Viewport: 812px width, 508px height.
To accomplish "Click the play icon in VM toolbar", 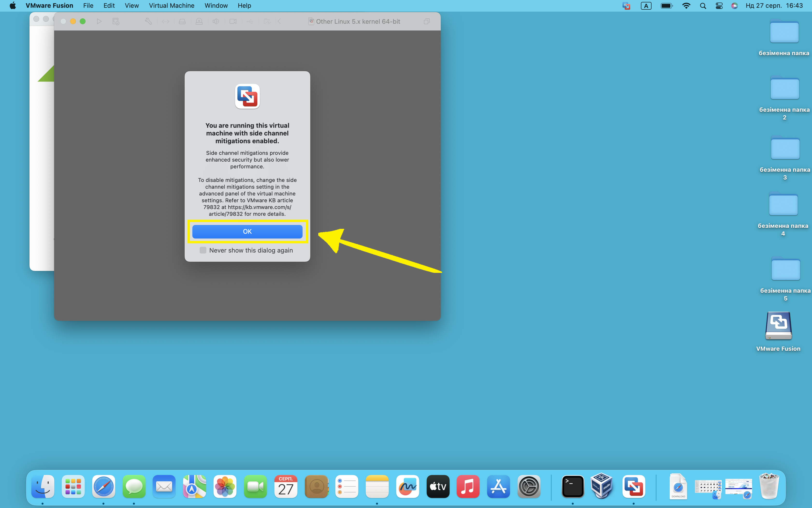I will pyautogui.click(x=99, y=22).
